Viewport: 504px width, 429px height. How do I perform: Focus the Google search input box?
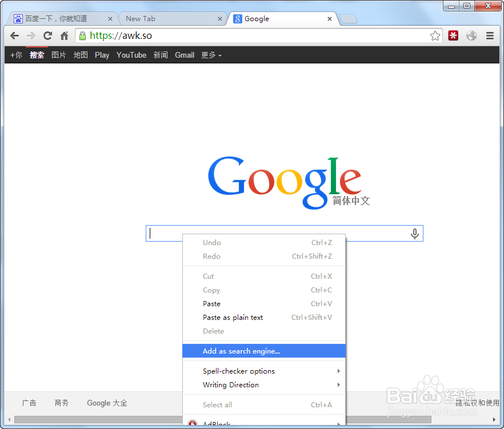tap(285, 234)
